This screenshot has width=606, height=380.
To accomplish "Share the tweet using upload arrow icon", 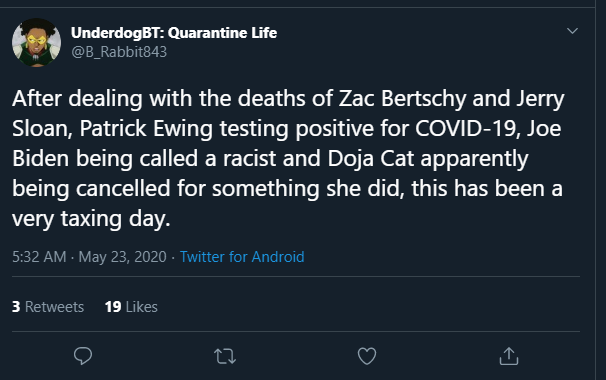I will pyautogui.click(x=509, y=356).
